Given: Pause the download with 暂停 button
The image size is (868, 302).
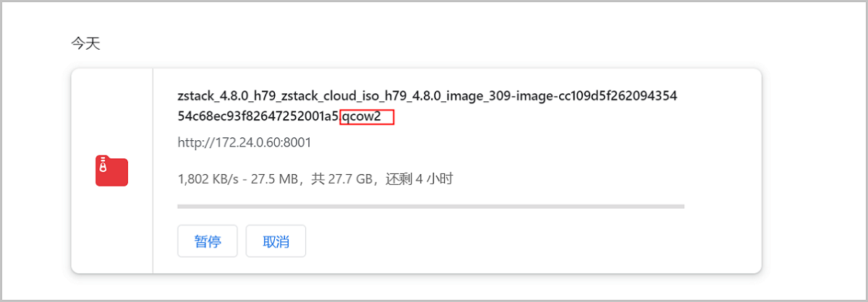Looking at the screenshot, I should point(208,241).
